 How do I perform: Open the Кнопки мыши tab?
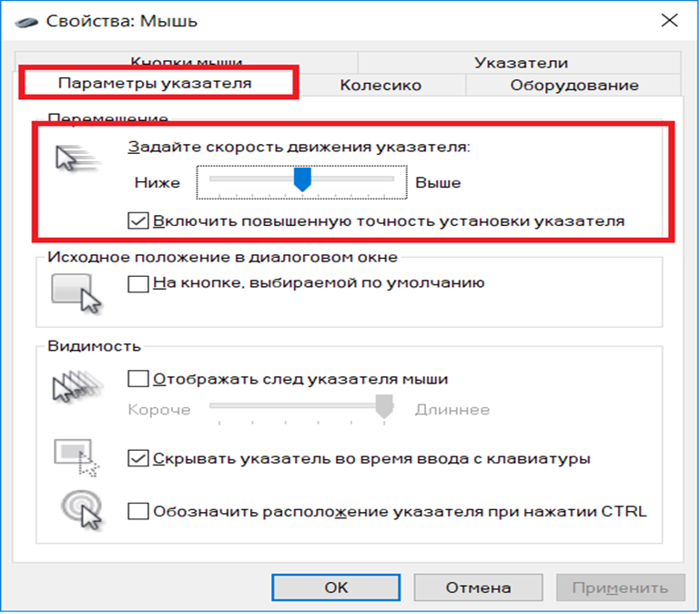187,60
